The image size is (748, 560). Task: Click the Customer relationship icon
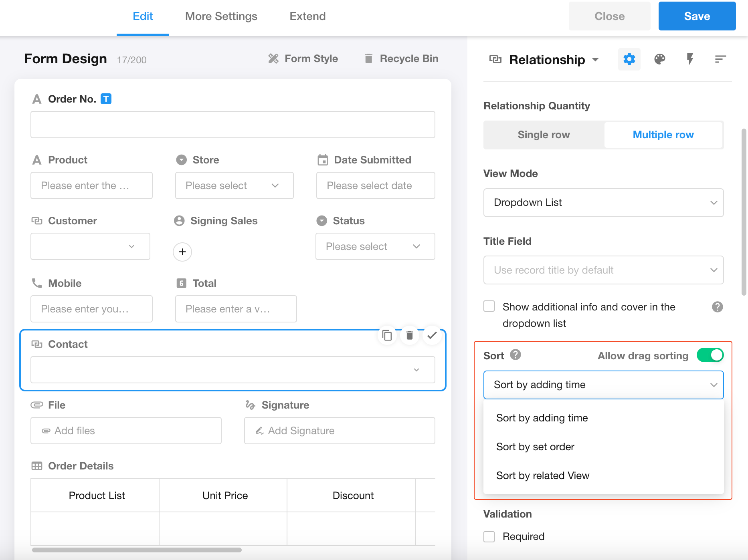[37, 221]
